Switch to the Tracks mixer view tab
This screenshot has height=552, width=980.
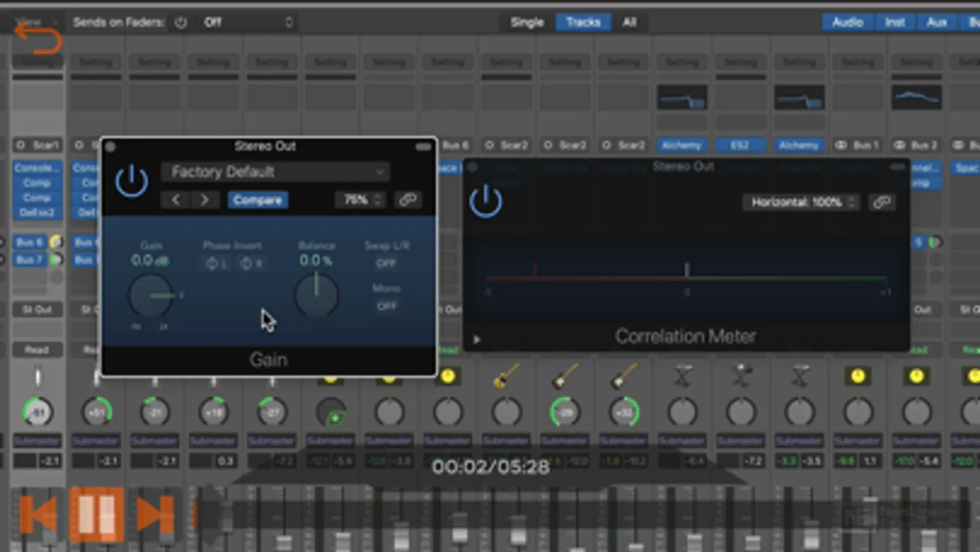(582, 22)
